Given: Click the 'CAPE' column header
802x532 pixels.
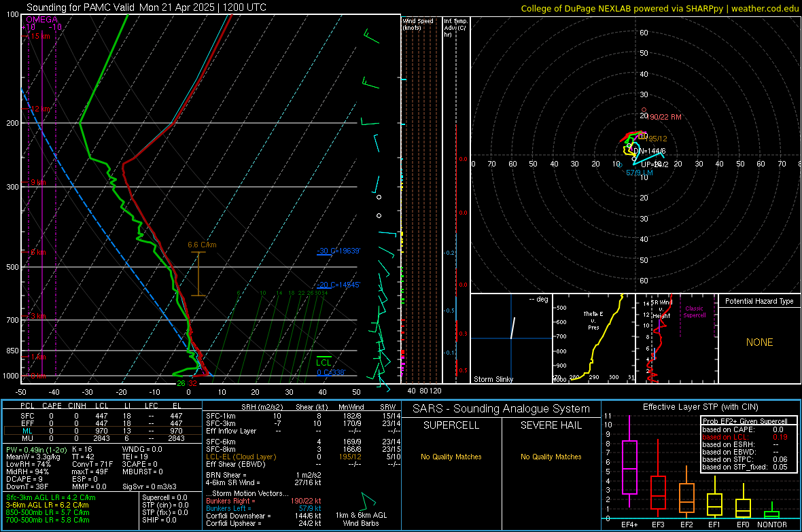Looking at the screenshot, I should coord(52,406).
